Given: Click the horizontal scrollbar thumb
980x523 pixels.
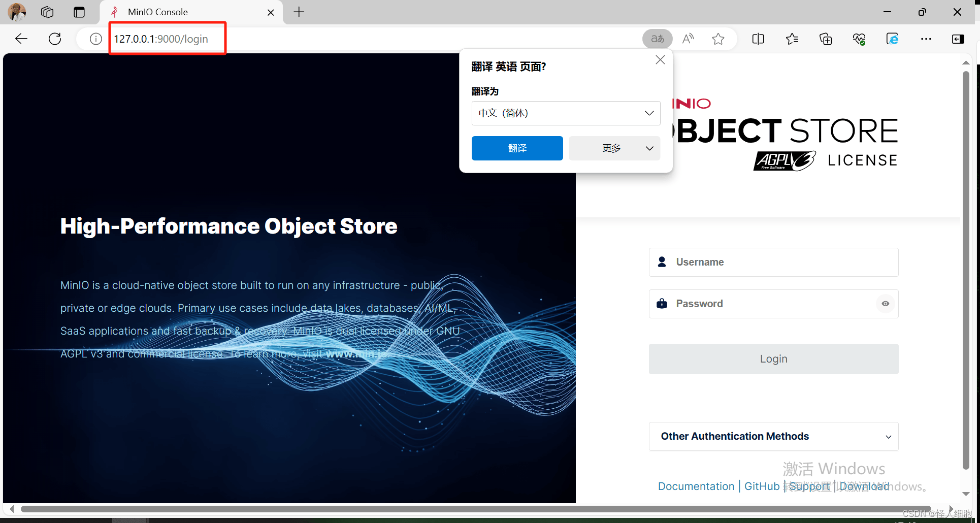Looking at the screenshot, I should point(476,509).
